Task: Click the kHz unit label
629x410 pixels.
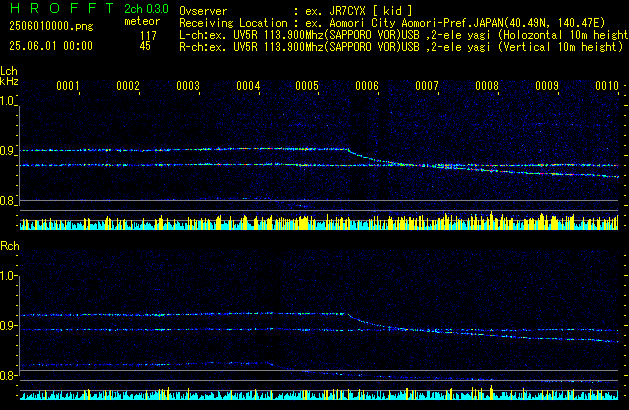Action: tap(9, 81)
